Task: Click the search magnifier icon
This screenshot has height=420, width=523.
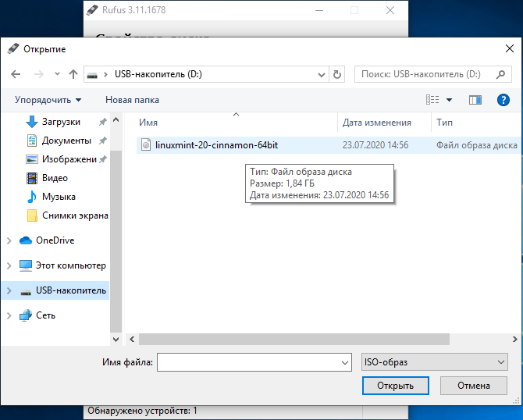Action: [500, 74]
